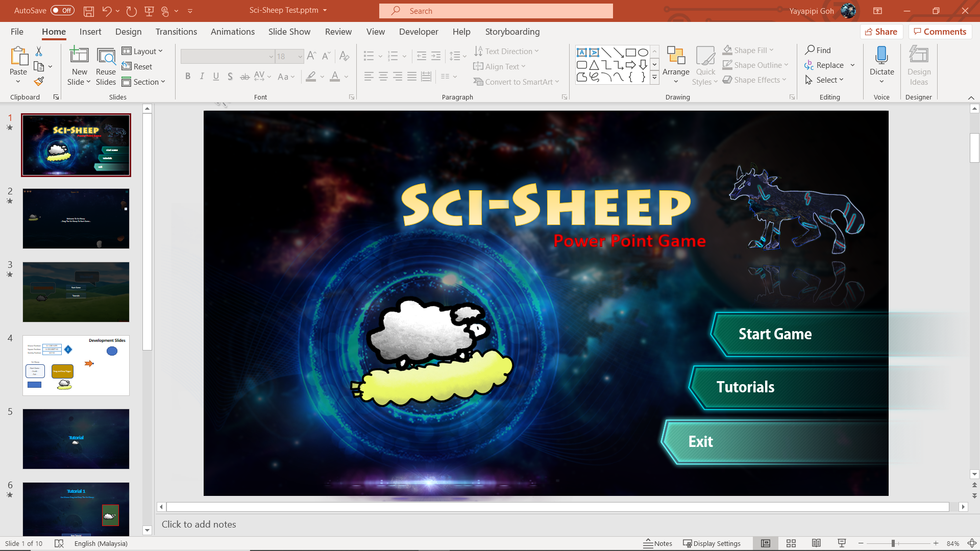Image resolution: width=980 pixels, height=551 pixels.
Task: Expand the Layout dropdown
Action: (142, 51)
